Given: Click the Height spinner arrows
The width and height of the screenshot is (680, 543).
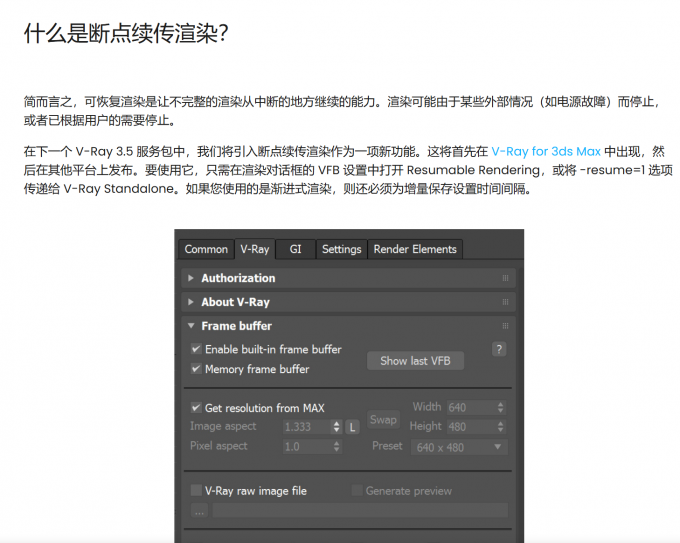Looking at the screenshot, I should [501, 427].
